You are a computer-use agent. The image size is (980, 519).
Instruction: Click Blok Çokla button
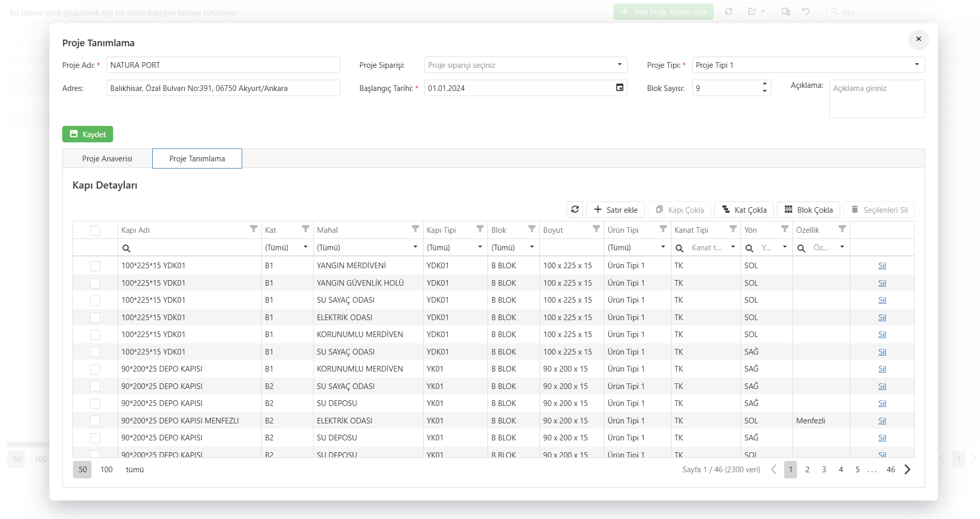coord(808,210)
